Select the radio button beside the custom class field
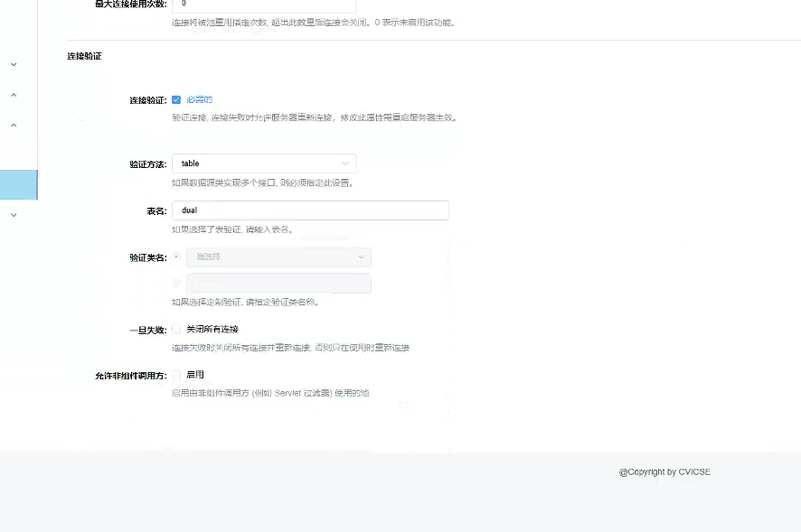Screen dimensions: 801x532 coord(177,283)
